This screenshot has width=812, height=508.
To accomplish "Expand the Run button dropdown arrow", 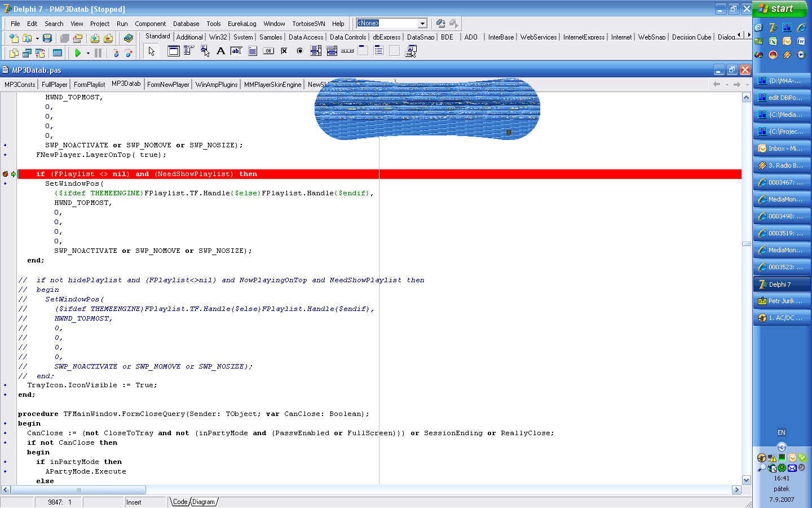I will coord(88,53).
